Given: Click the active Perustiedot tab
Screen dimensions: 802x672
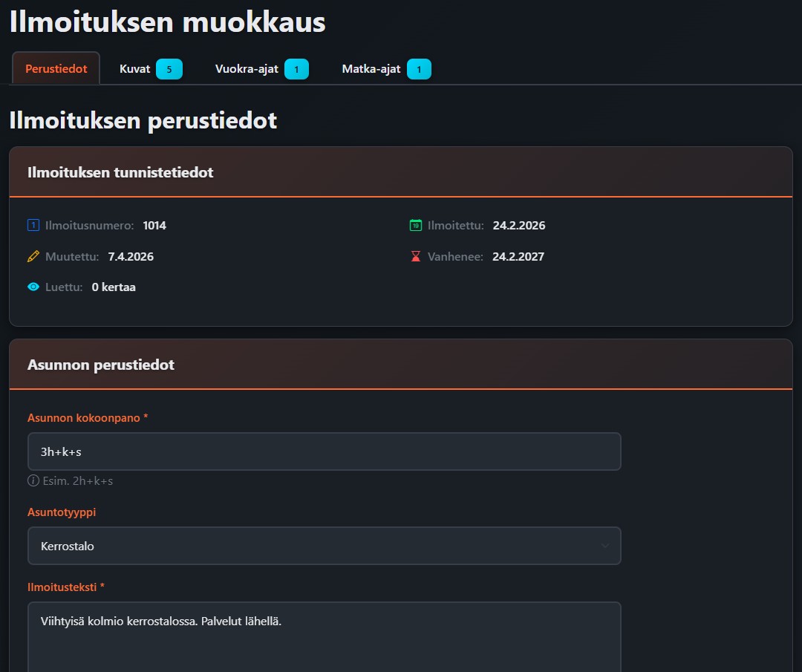Looking at the screenshot, I should coord(56,68).
